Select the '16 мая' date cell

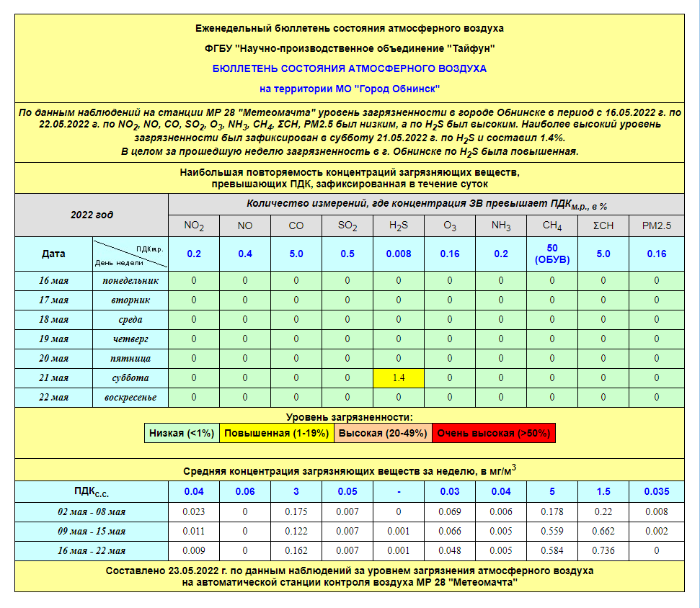tap(54, 280)
